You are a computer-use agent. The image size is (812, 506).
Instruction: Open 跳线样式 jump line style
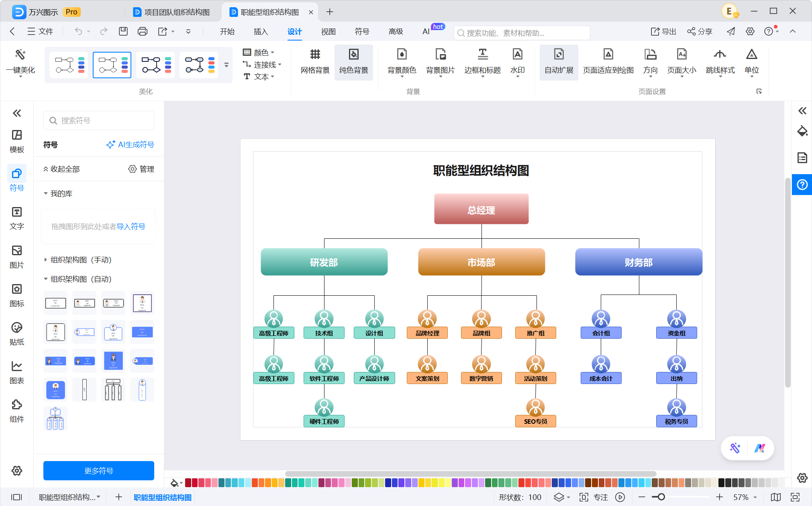(720, 62)
